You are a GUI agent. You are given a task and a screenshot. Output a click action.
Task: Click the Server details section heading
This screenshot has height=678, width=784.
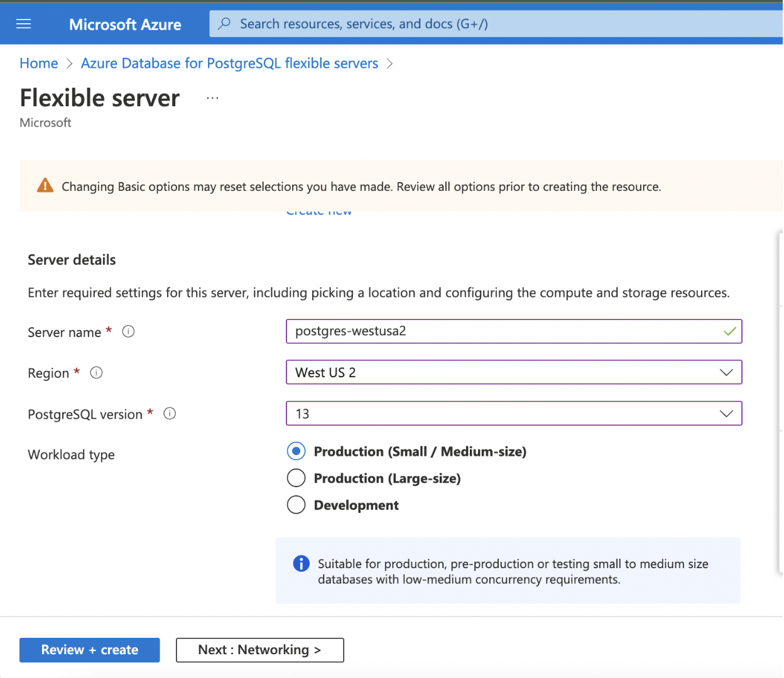[x=72, y=260]
